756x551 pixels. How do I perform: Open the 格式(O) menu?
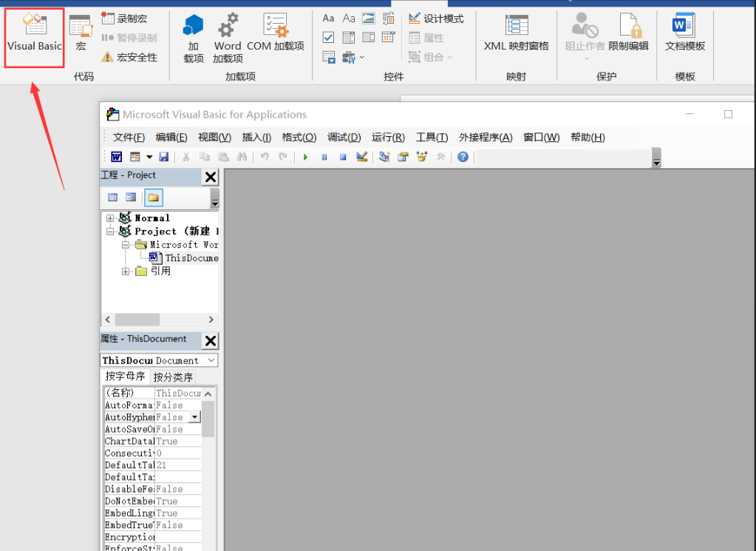click(x=299, y=138)
